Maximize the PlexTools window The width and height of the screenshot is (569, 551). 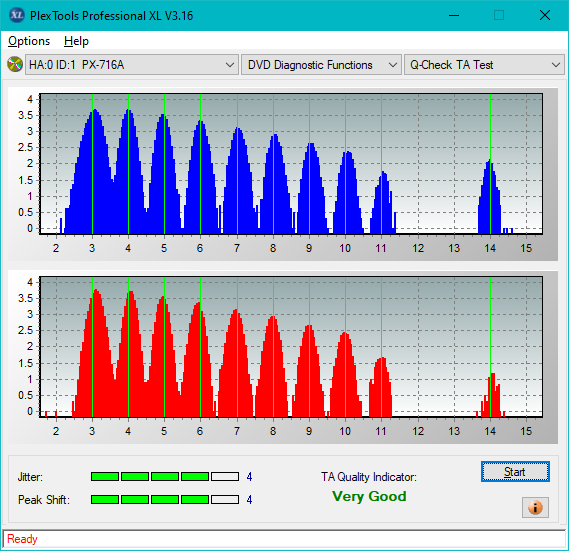point(499,15)
